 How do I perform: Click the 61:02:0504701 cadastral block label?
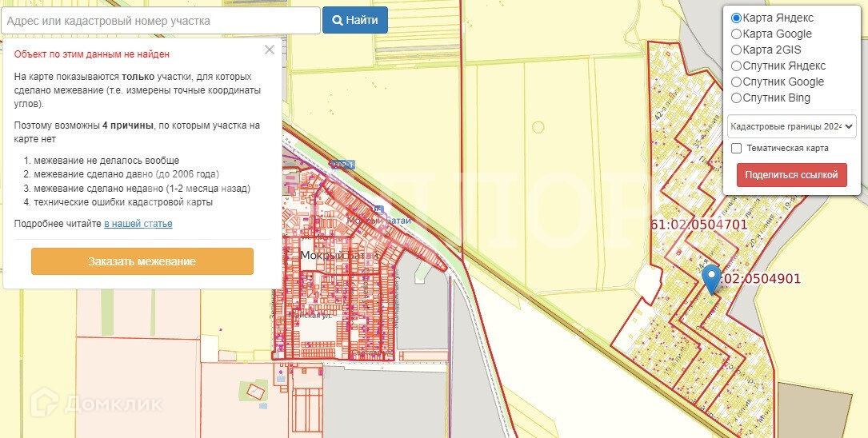698,225
